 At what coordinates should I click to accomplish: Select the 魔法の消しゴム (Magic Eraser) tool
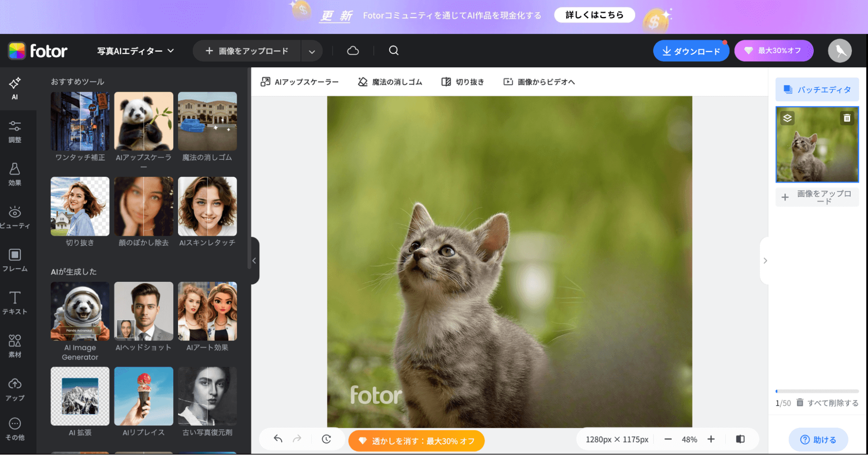click(x=390, y=82)
